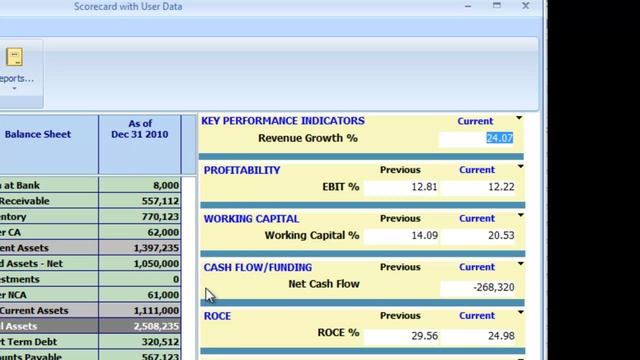Select the Working Capital % previous value 14.09
The height and width of the screenshot is (360, 640).
[402, 236]
